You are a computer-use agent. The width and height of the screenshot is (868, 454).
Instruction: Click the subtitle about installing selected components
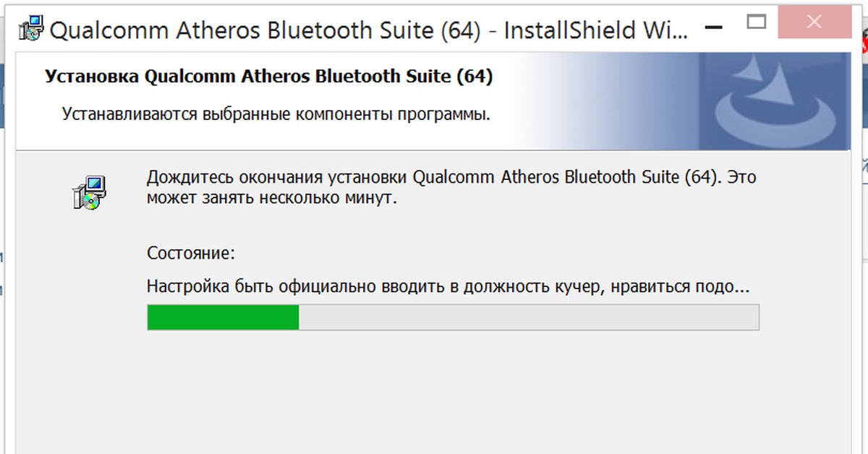pos(275,113)
